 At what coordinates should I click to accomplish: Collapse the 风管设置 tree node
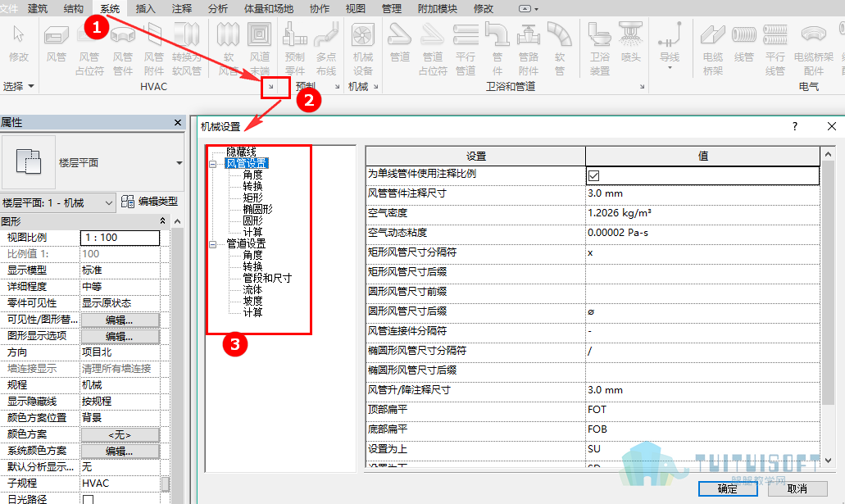pyautogui.click(x=213, y=164)
